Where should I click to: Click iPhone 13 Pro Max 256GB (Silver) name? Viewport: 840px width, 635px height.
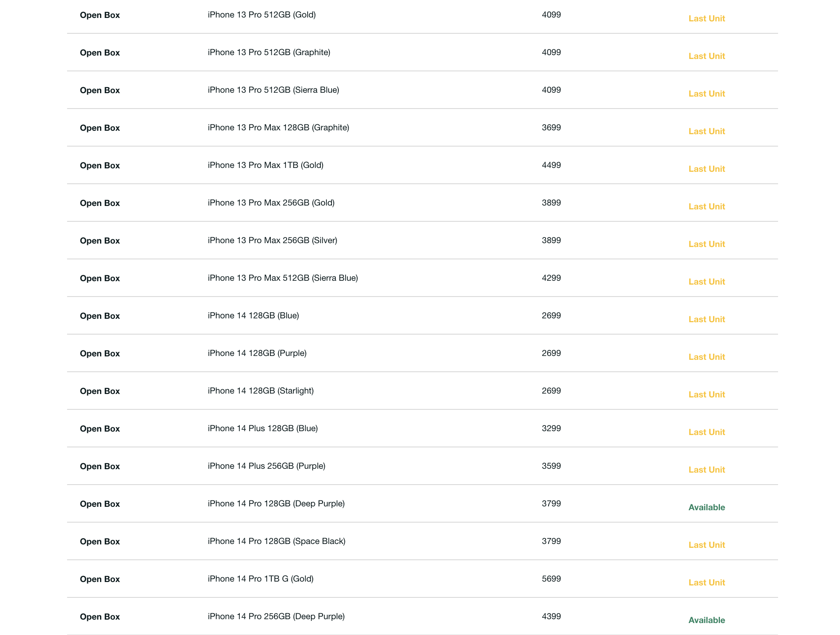pos(272,241)
